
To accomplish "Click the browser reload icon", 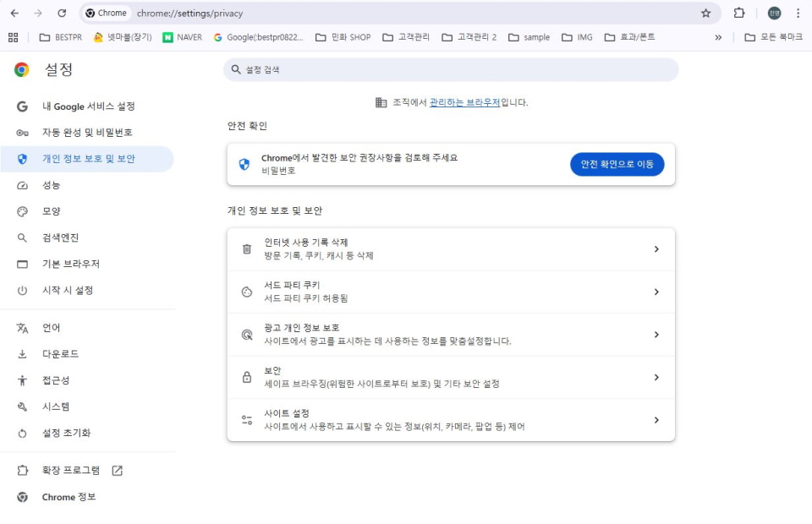I will point(62,14).
